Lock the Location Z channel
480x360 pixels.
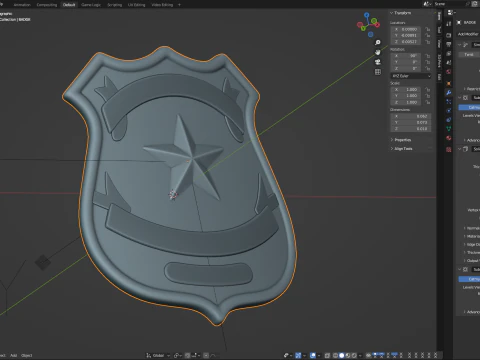click(427, 42)
